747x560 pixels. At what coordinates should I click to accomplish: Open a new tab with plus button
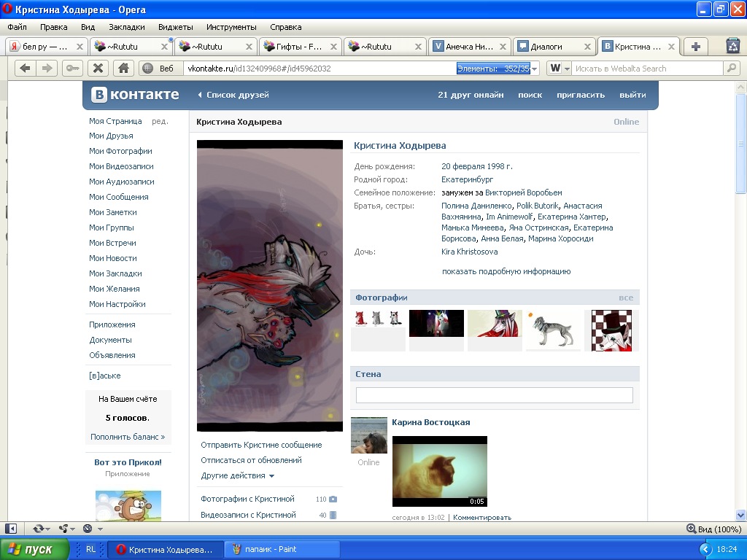pos(695,47)
